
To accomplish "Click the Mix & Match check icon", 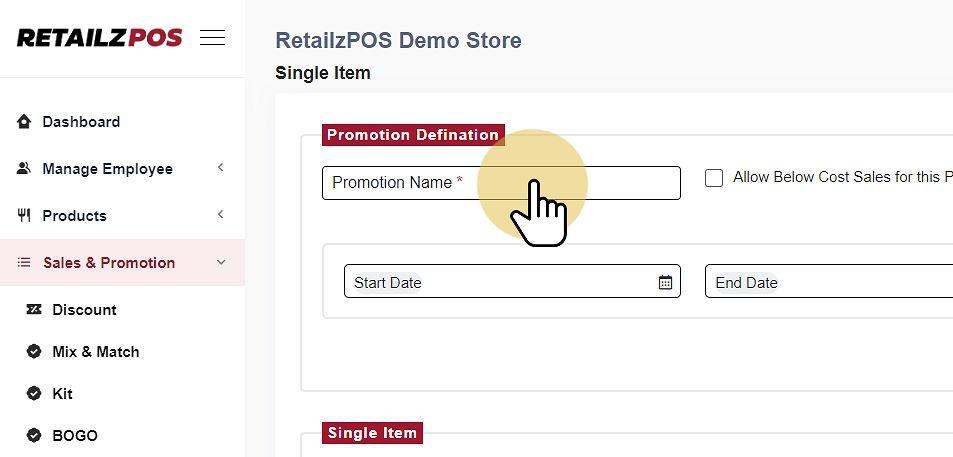I will (34, 352).
